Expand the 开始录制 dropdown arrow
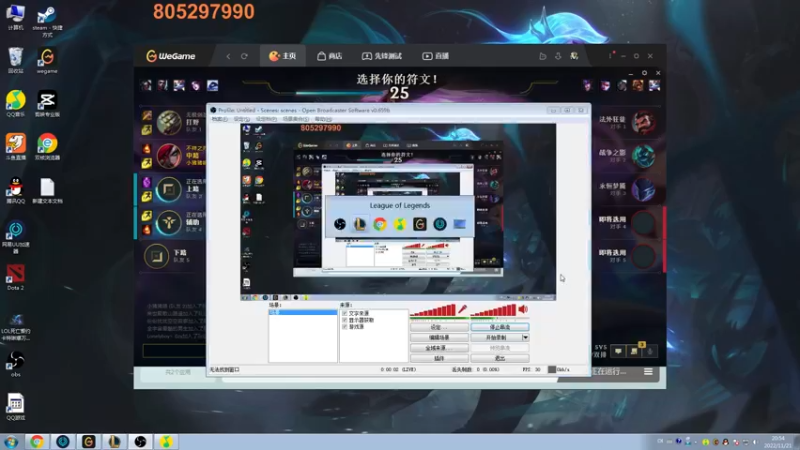800x450 pixels. (x=525, y=338)
